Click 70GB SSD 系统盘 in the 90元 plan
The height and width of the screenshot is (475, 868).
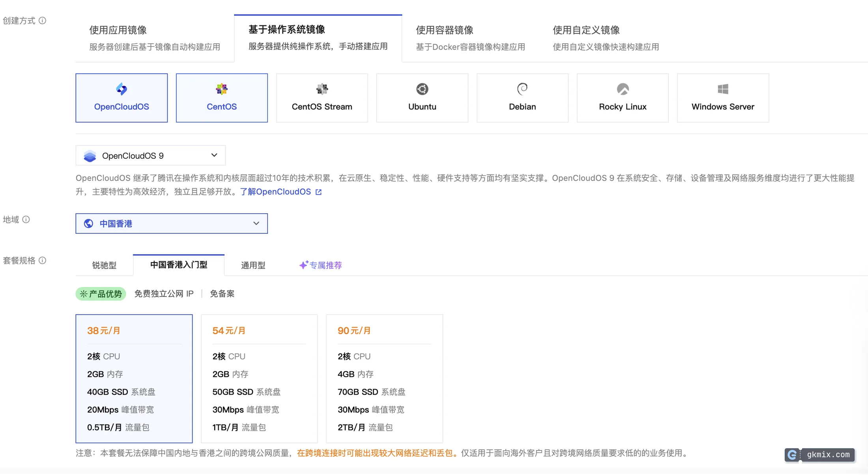pos(372,392)
